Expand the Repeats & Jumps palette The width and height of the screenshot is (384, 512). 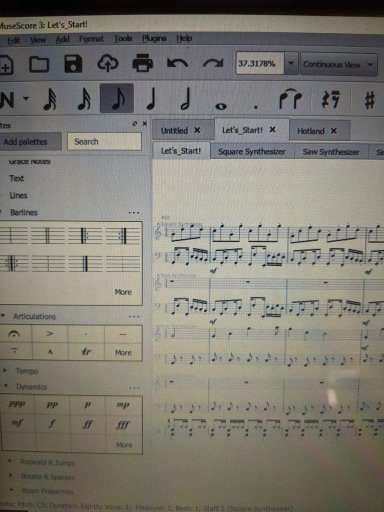pos(47,462)
